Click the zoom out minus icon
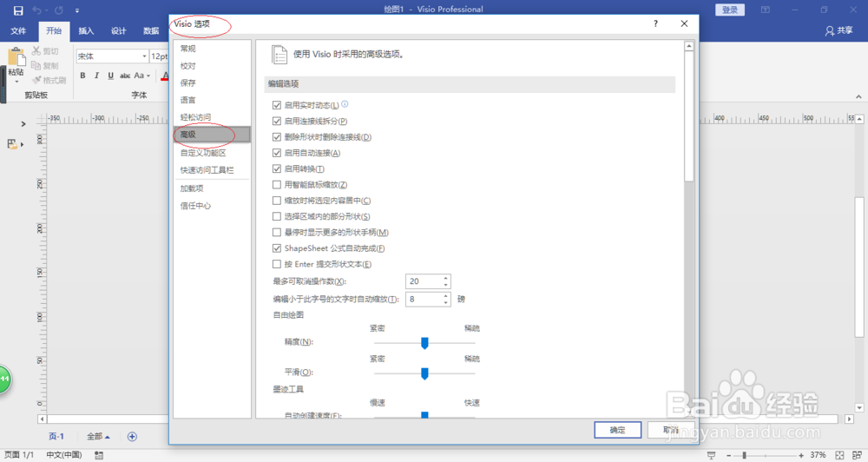The width and height of the screenshot is (868, 462). click(729, 455)
